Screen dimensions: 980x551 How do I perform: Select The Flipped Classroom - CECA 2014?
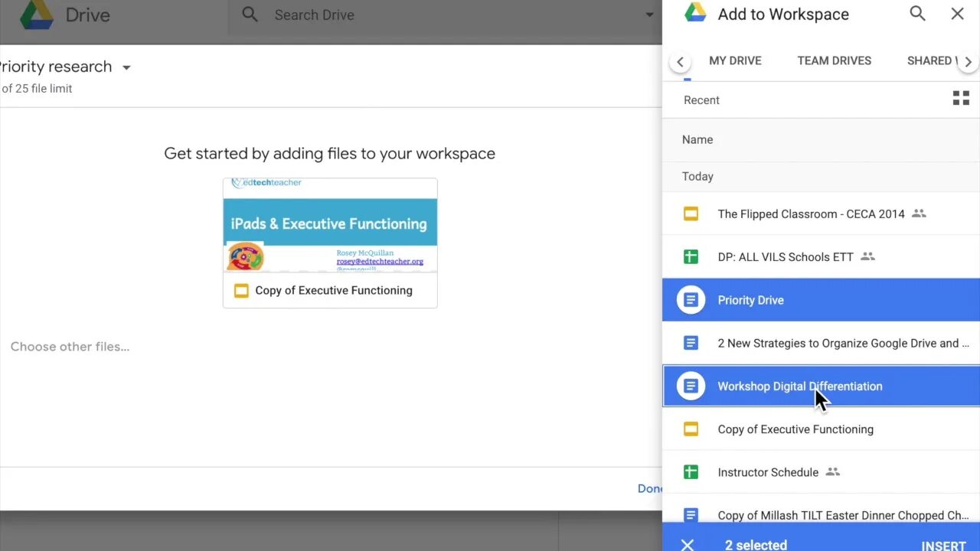pos(821,214)
